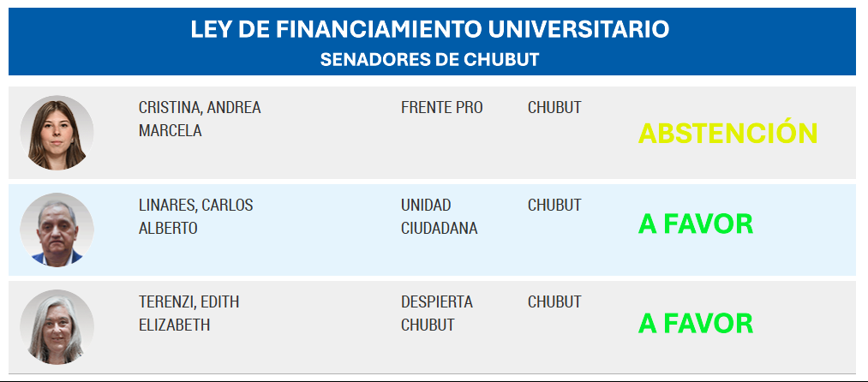Screen dimensions: 868x382
Task: Select 'CHUBUT' province in Linares' row
Action: tap(554, 206)
